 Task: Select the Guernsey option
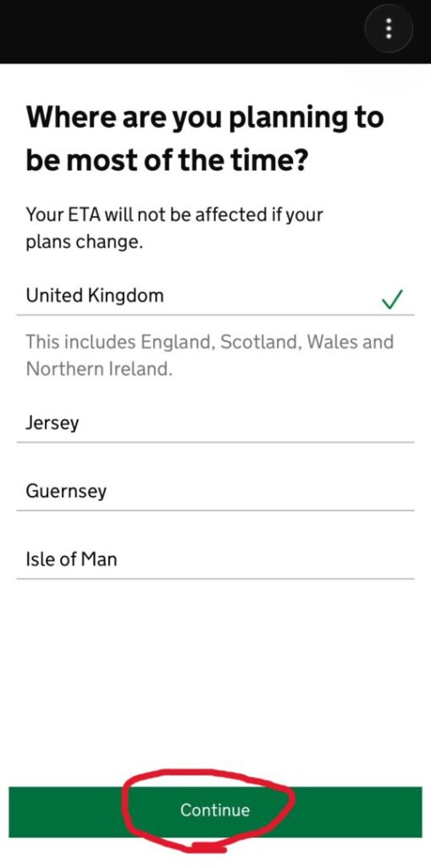215,492
